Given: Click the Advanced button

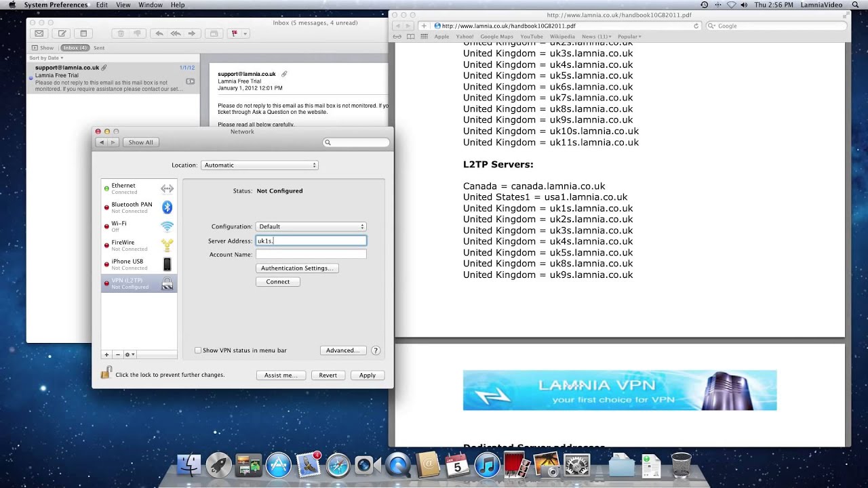Looking at the screenshot, I should click(x=343, y=350).
